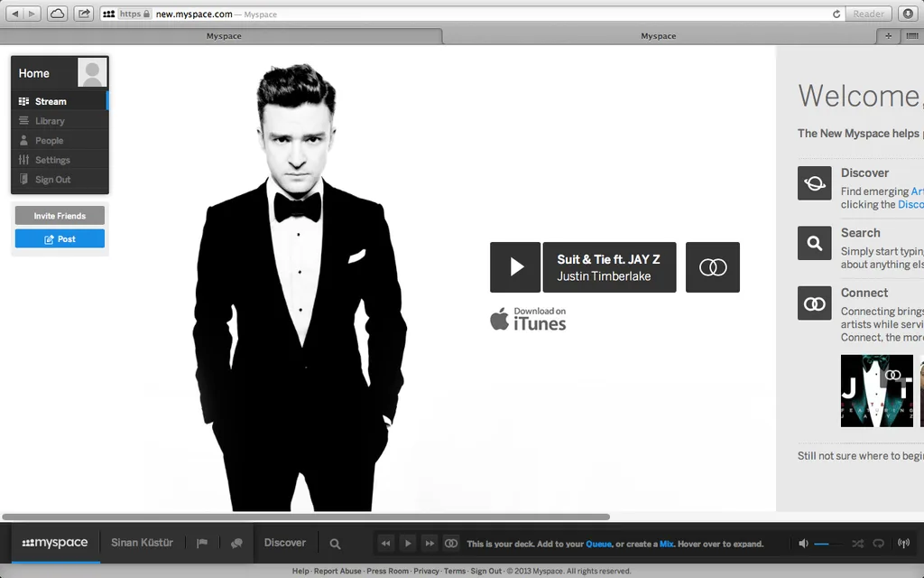924x578 pixels.
Task: Click the rewind button in the deck
Action: coord(385,543)
